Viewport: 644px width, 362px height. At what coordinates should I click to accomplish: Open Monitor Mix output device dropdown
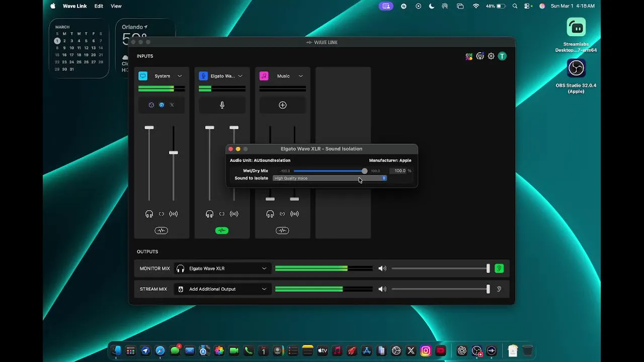coord(223,268)
